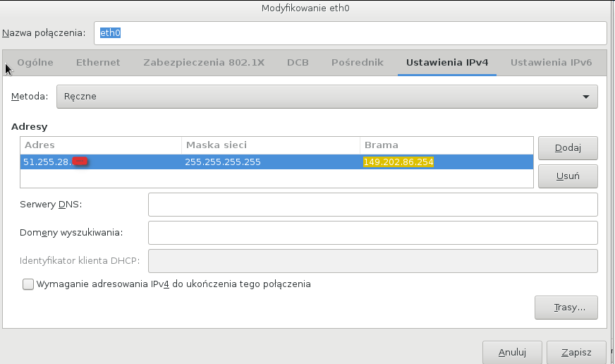Click the Adres column header

click(100, 145)
